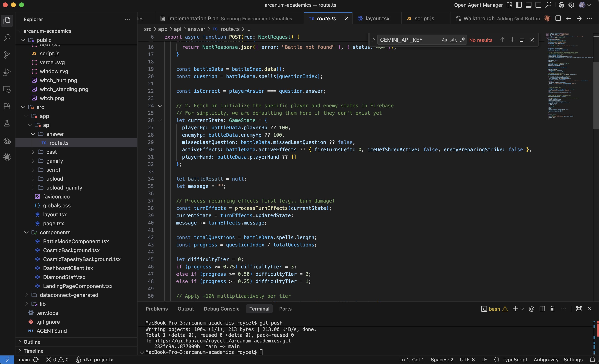Open the Run and Debug view
Screen dimensions: 599x364
(x=7, y=72)
